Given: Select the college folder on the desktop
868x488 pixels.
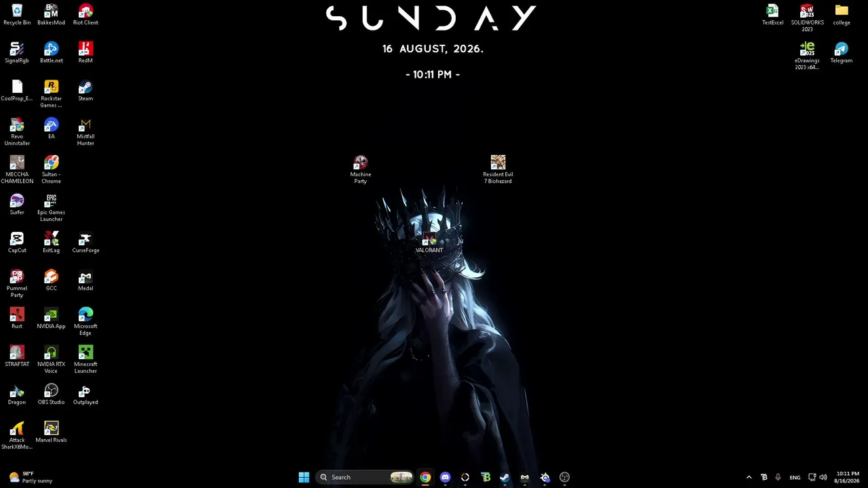Looking at the screenshot, I should click(x=842, y=15).
